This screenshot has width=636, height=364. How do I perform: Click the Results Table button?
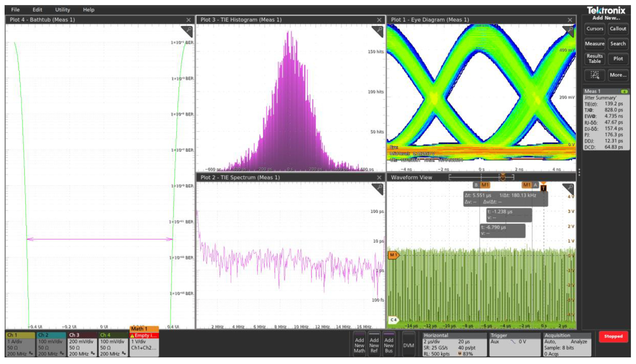[x=595, y=58]
